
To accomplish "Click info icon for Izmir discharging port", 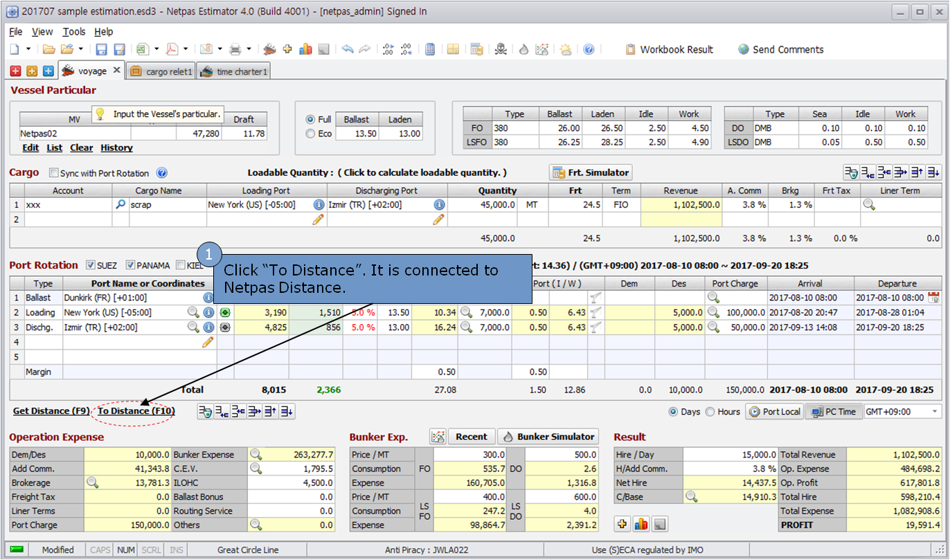I will pyautogui.click(x=439, y=205).
